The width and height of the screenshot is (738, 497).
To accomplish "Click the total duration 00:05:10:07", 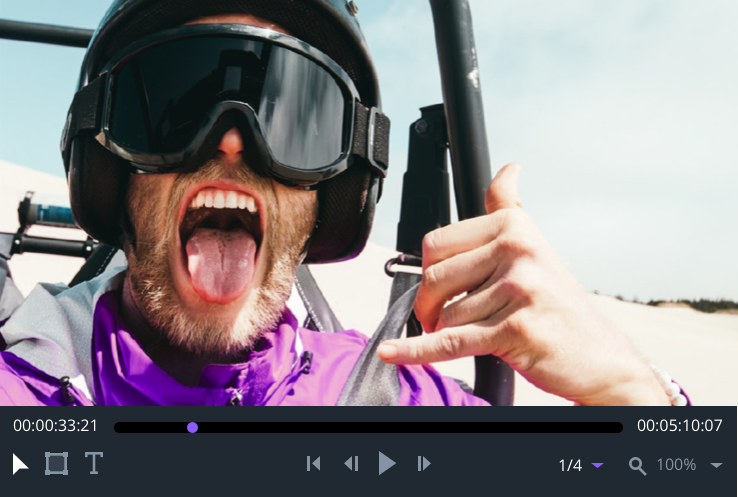I will 680,426.
